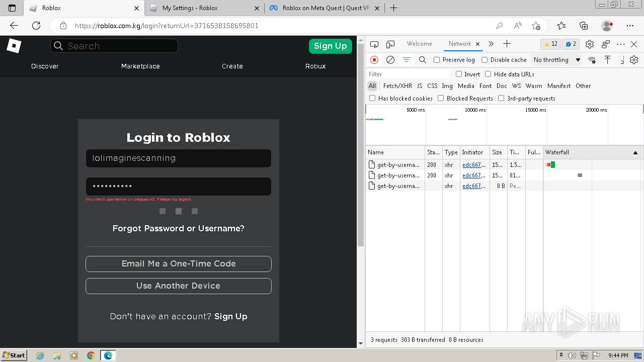This screenshot has height=362, width=644.
Task: Open tab actions menu in title bar
Action: [13, 8]
